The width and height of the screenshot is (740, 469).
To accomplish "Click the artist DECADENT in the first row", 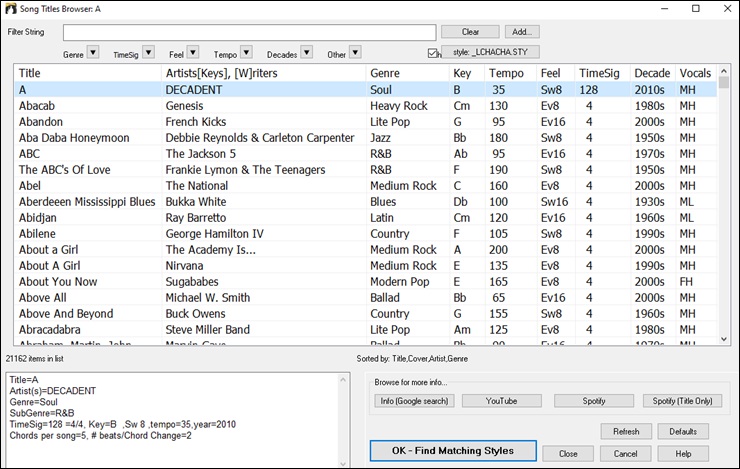I will point(193,90).
